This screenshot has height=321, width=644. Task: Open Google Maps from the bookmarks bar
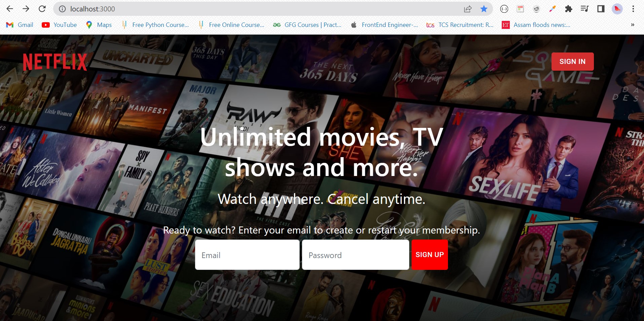(x=89, y=25)
